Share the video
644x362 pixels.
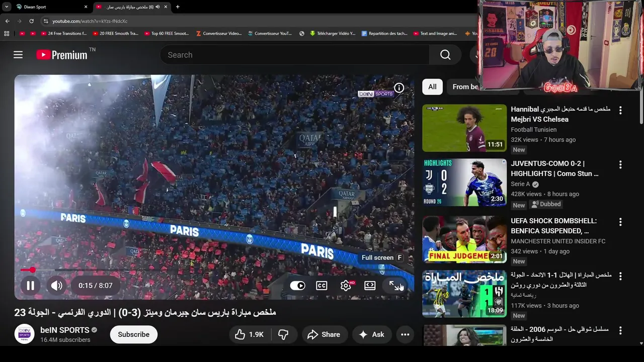coord(324,334)
